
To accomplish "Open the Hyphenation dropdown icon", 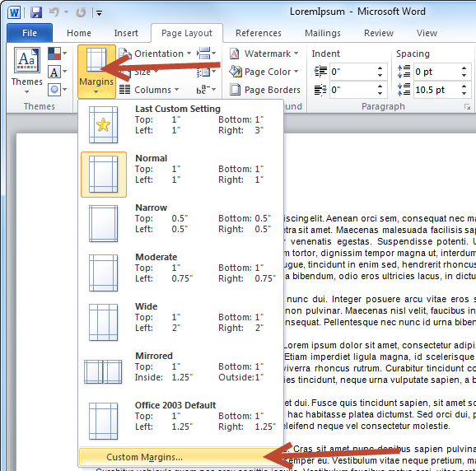I will [x=206, y=90].
